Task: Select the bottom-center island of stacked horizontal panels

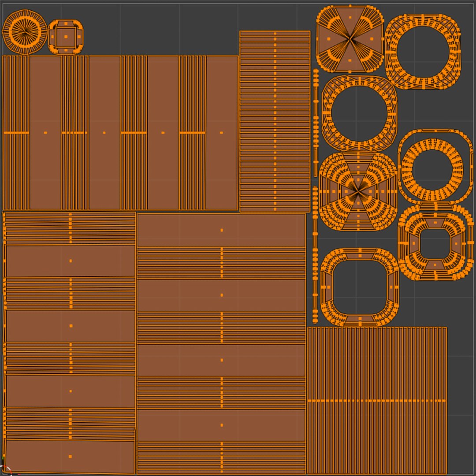Action: pyautogui.click(x=221, y=344)
